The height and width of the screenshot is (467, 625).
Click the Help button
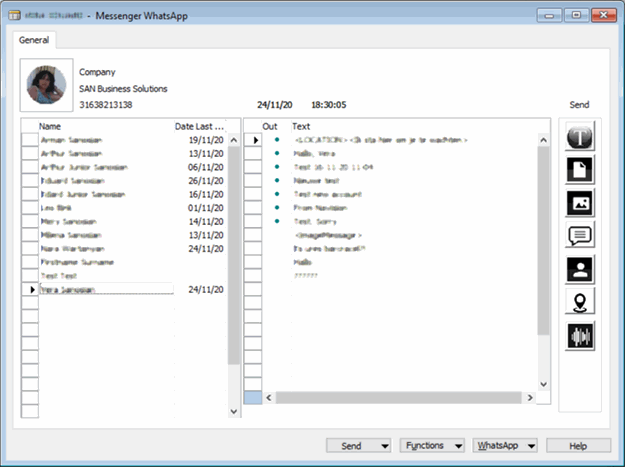[578, 446]
